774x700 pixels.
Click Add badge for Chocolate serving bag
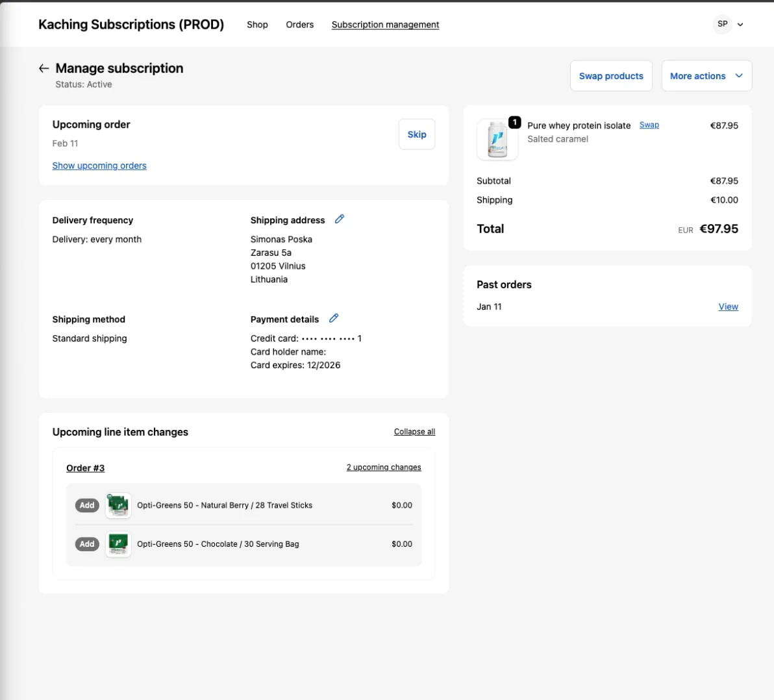click(x=87, y=544)
